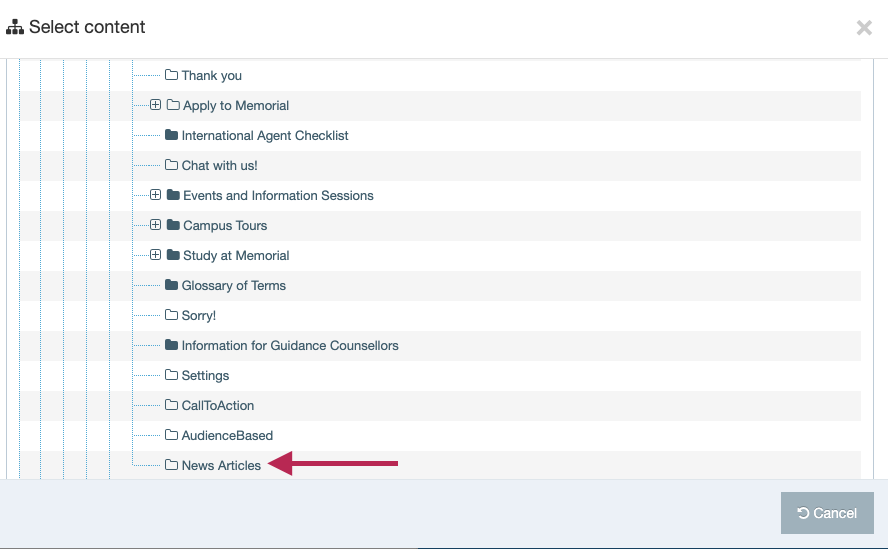Click the folder icon next to International Agent Checklist

[x=171, y=135]
